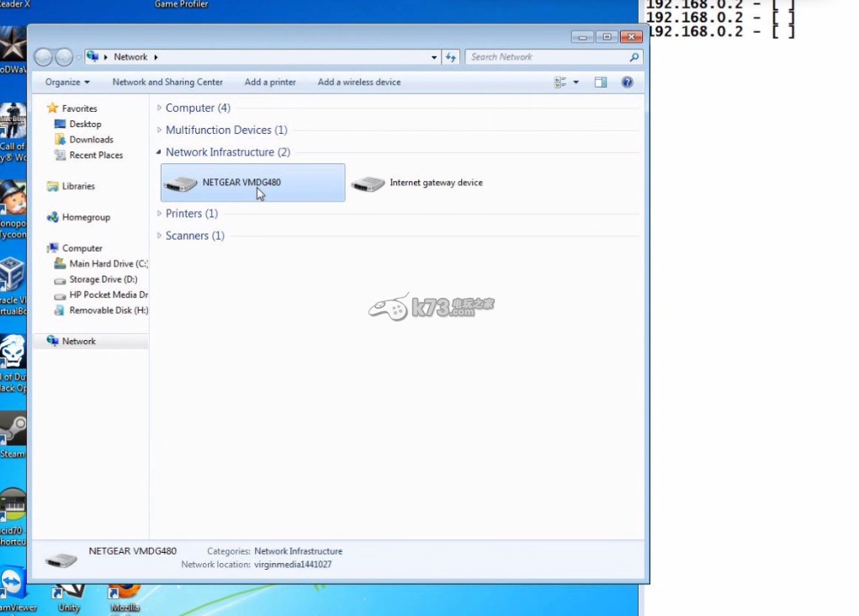Click Network and Sharing Center
Viewport: 859px width, 616px height.
coord(167,82)
